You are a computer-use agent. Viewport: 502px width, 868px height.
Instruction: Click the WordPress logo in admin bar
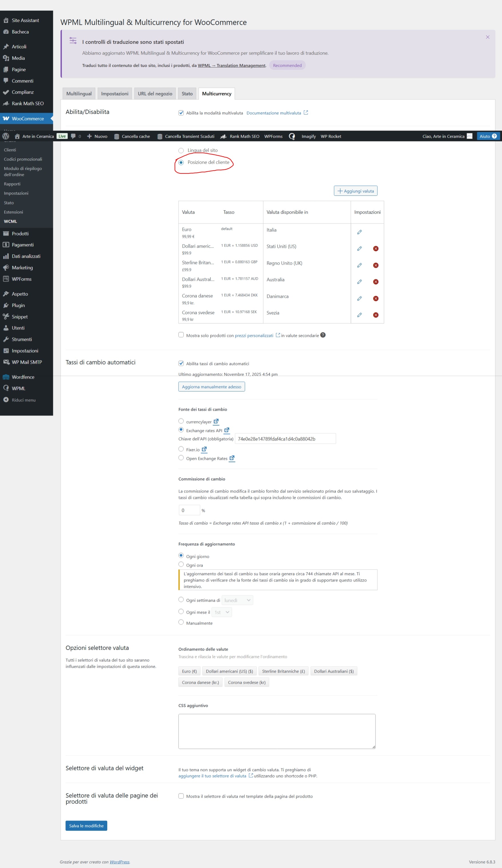pos(6,136)
